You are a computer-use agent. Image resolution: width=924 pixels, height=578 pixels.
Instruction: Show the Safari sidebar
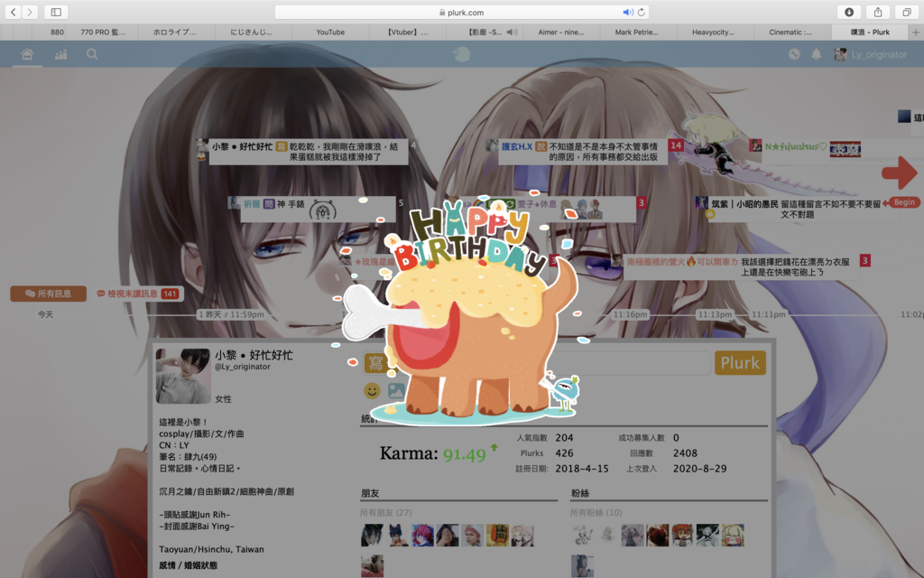point(56,12)
